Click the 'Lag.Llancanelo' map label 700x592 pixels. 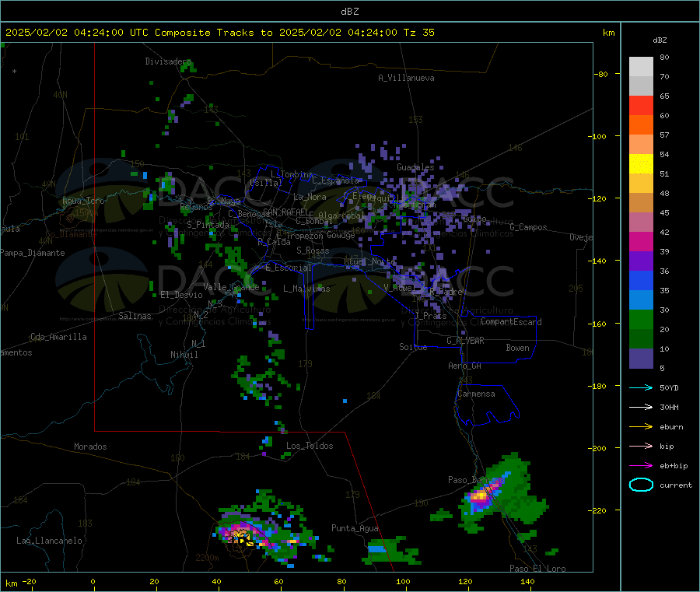49,541
